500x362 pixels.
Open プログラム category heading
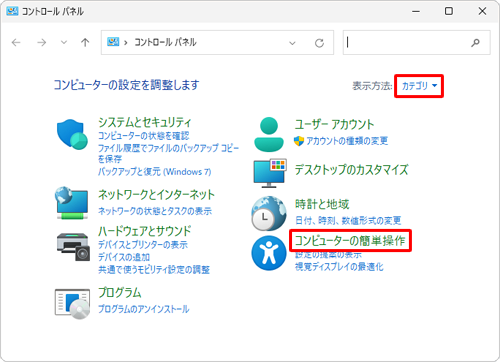pyautogui.click(x=120, y=293)
